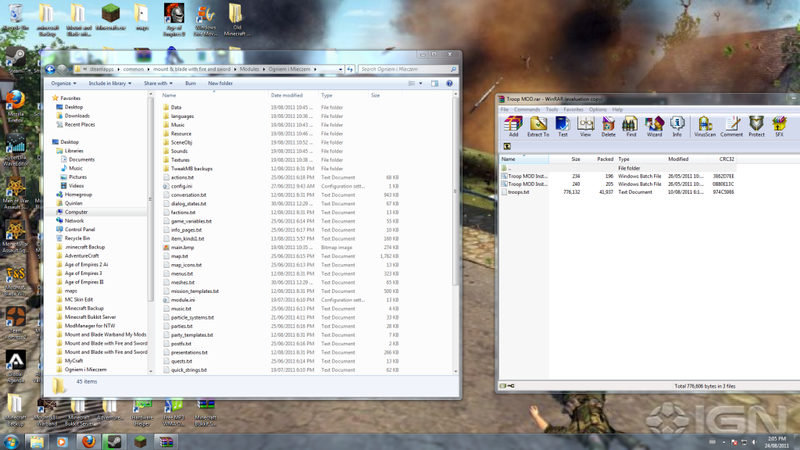This screenshot has height=450, width=800.
Task: Open the Share with dropdown menu
Action: point(158,84)
